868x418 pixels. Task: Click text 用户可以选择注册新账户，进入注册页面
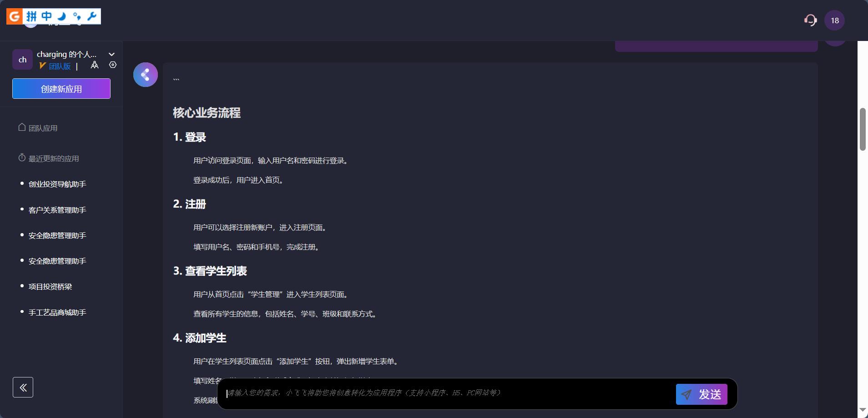pos(261,228)
